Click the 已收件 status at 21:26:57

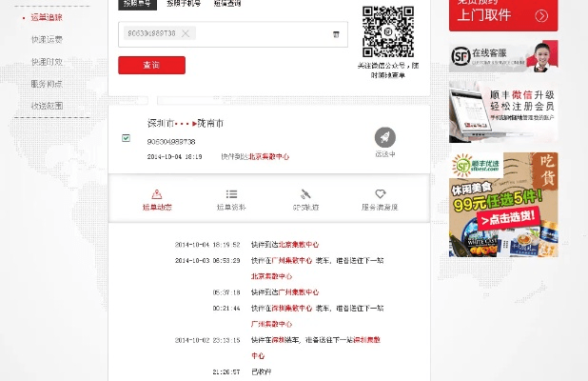point(262,372)
